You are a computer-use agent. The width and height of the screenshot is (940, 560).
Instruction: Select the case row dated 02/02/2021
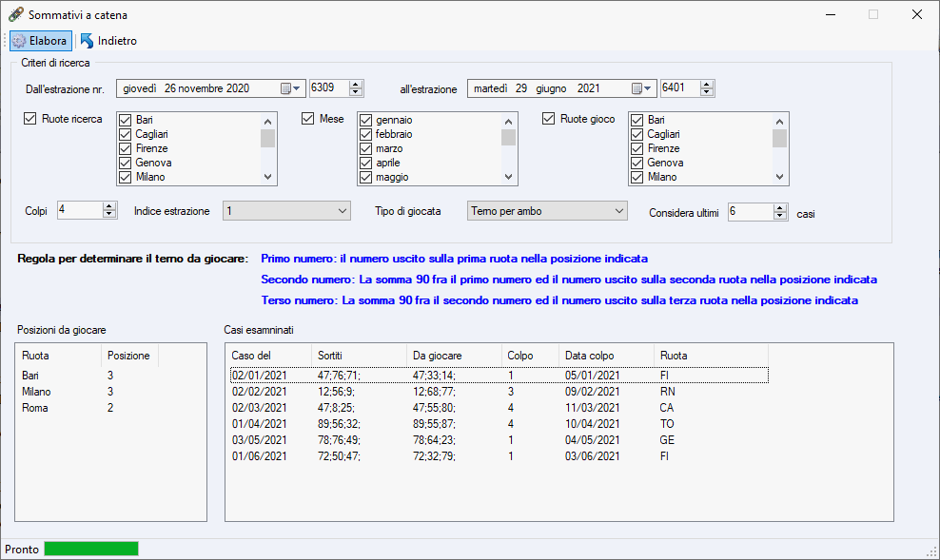tap(499, 392)
